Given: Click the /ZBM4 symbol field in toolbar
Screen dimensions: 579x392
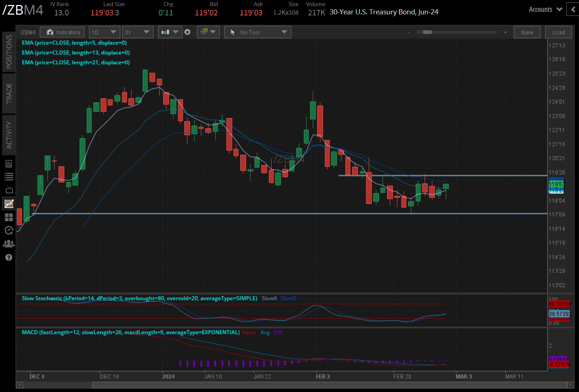Looking at the screenshot, I should (x=28, y=32).
